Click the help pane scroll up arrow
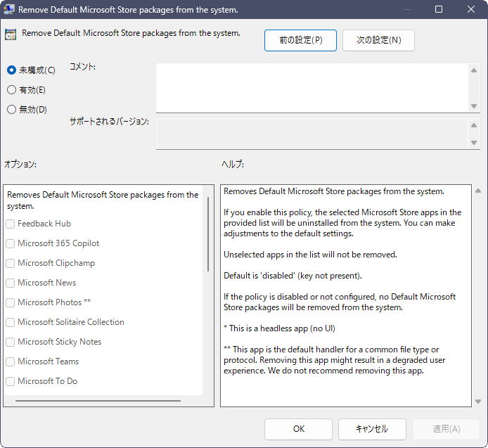This screenshot has width=488, height=448. (478, 191)
